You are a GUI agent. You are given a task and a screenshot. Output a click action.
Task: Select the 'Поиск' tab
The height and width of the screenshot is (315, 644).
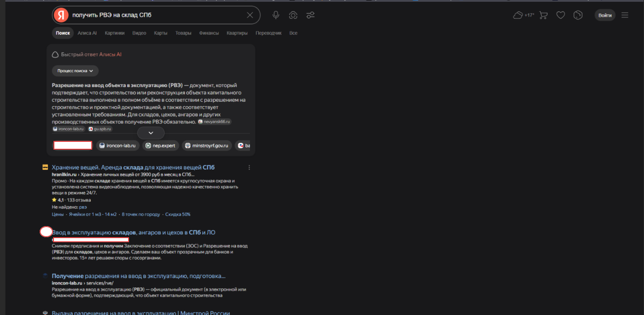point(63,33)
